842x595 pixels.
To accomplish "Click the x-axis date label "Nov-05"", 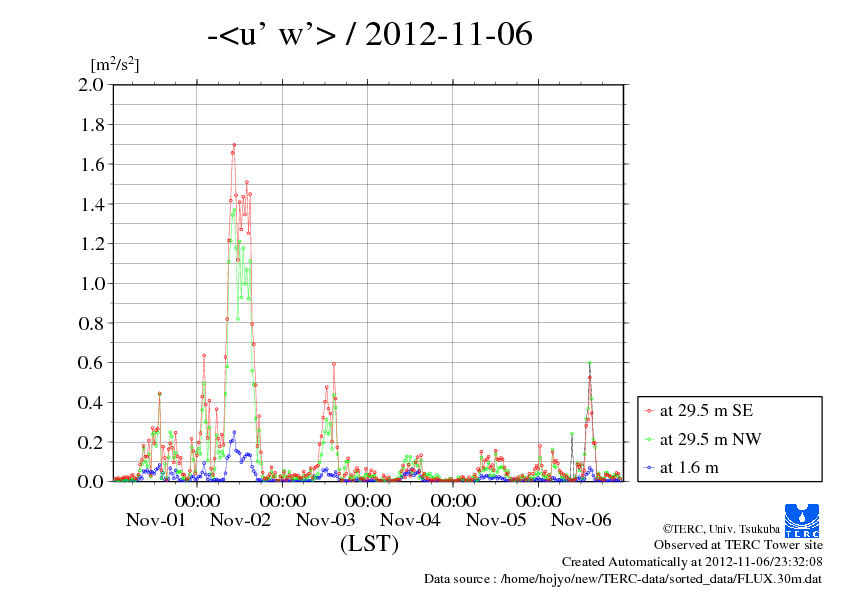I will coord(496,520).
